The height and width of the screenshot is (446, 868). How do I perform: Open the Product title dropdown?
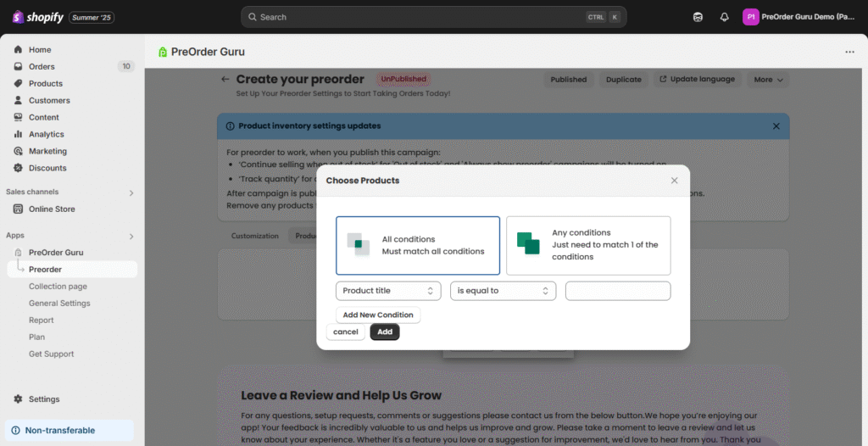pos(388,291)
